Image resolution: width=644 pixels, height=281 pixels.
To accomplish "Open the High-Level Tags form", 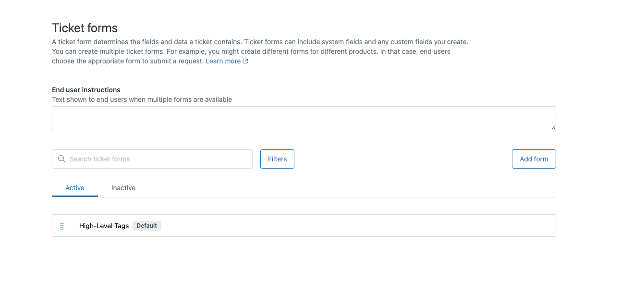I will [104, 226].
